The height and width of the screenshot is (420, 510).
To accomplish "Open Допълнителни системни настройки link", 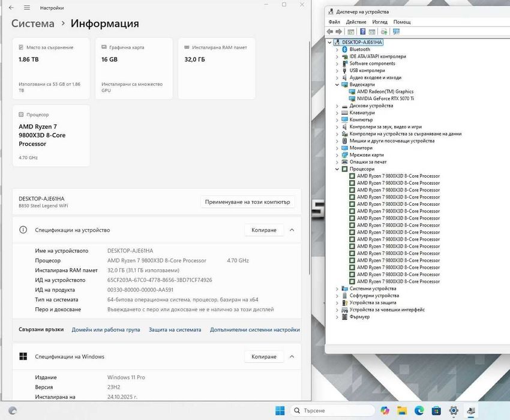I will [254, 329].
